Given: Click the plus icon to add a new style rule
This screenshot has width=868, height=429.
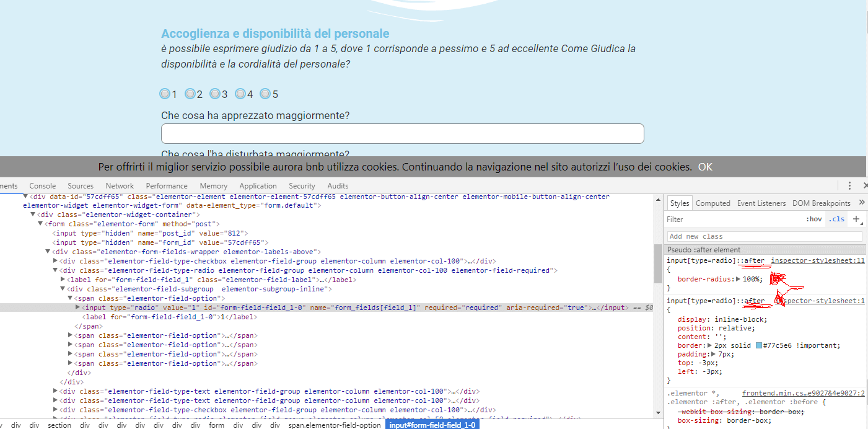Looking at the screenshot, I should (856, 219).
